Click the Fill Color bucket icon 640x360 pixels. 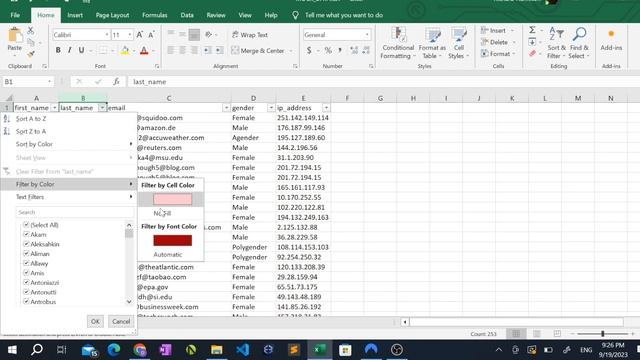125,51
